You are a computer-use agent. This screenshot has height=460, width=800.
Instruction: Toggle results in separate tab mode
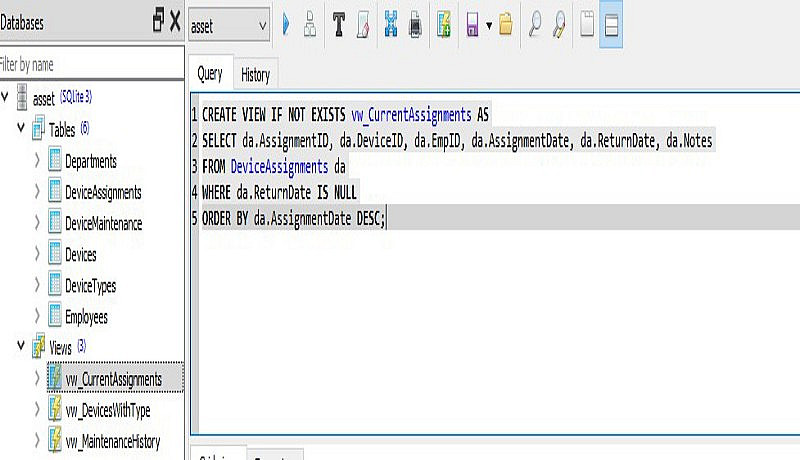pyautogui.click(x=587, y=24)
